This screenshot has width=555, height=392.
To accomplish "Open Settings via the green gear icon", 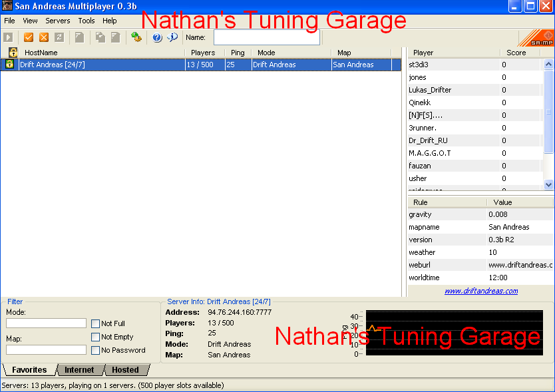I will pyautogui.click(x=136, y=37).
